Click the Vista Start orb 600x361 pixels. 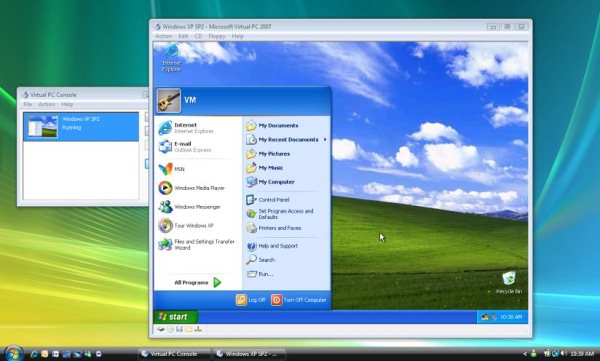(x=13, y=353)
